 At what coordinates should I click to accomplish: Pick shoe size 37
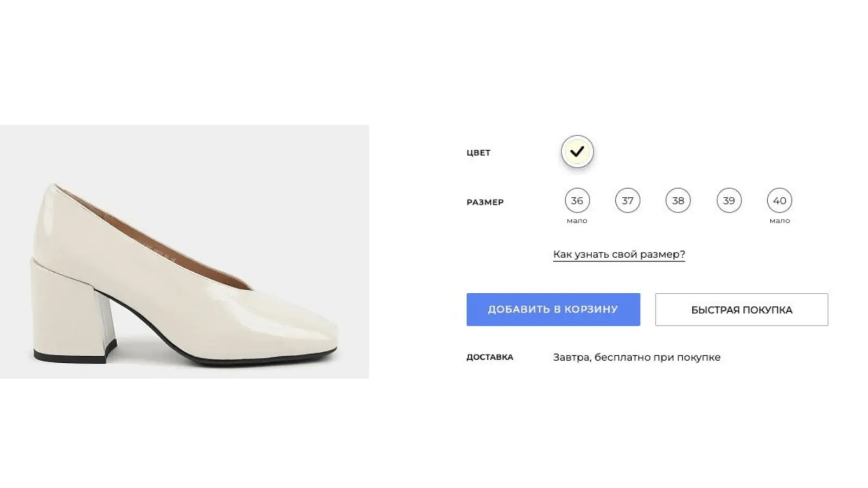628,201
